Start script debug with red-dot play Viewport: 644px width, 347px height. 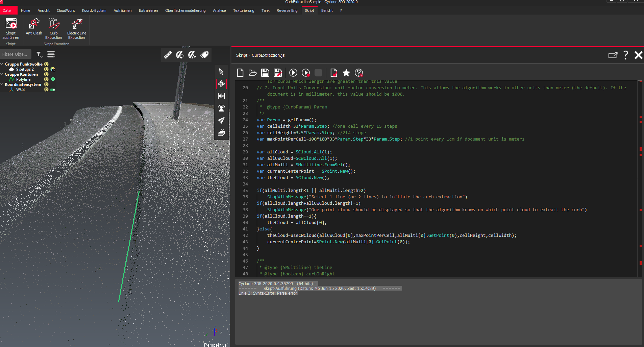(306, 73)
